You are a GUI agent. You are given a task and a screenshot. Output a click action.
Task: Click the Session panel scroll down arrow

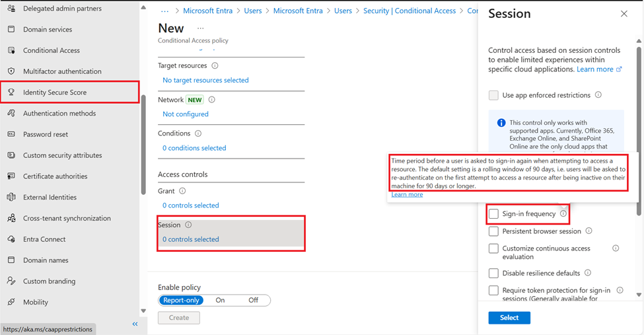639,295
